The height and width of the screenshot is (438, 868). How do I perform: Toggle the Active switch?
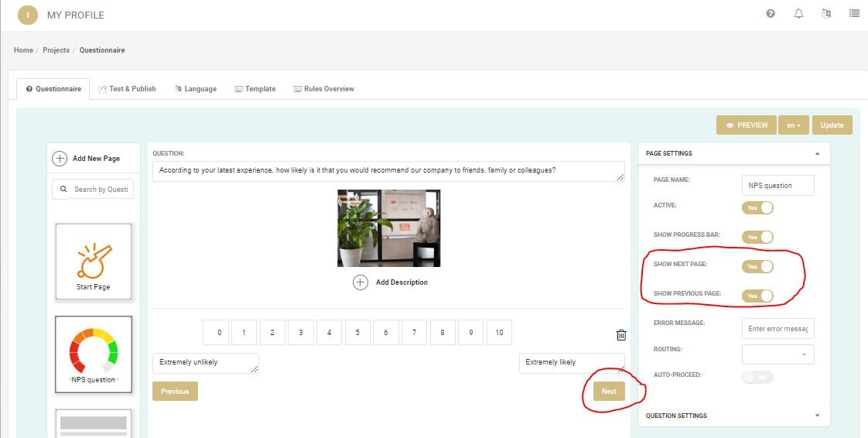[x=757, y=207]
